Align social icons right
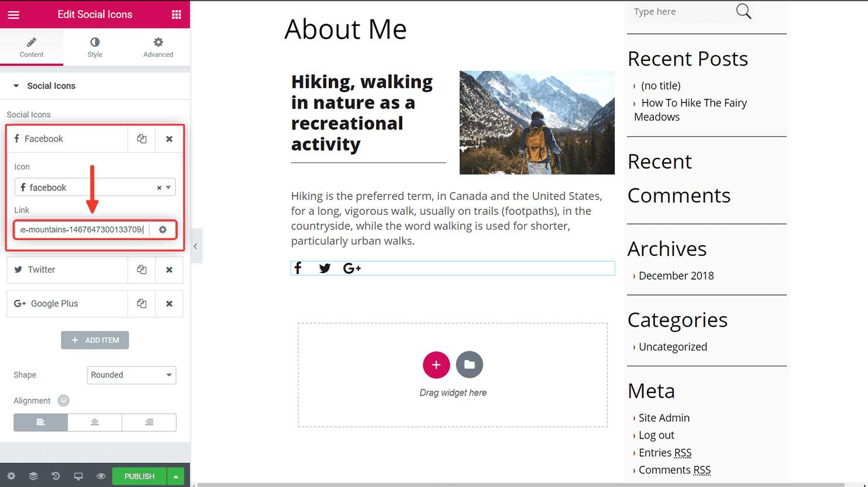868x487 pixels. tap(149, 423)
